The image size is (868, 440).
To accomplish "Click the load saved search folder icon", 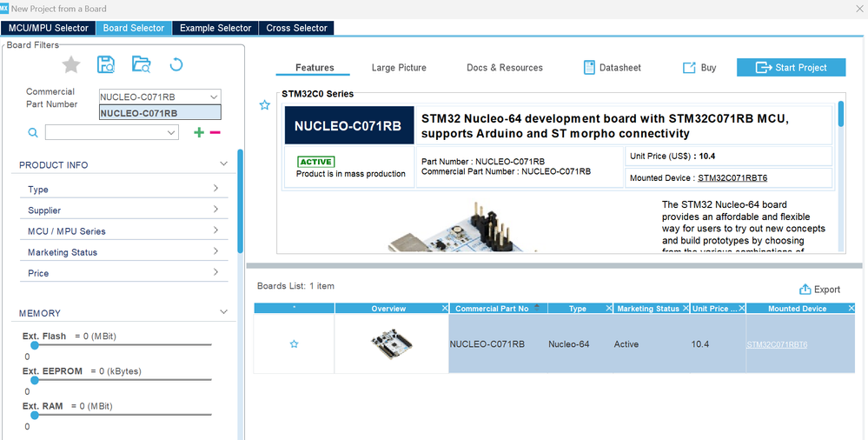I will (x=141, y=65).
